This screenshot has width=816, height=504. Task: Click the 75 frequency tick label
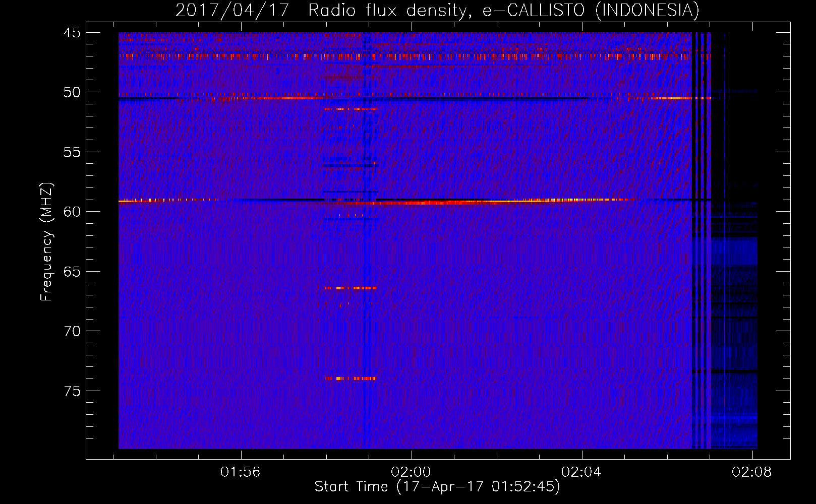coord(72,391)
